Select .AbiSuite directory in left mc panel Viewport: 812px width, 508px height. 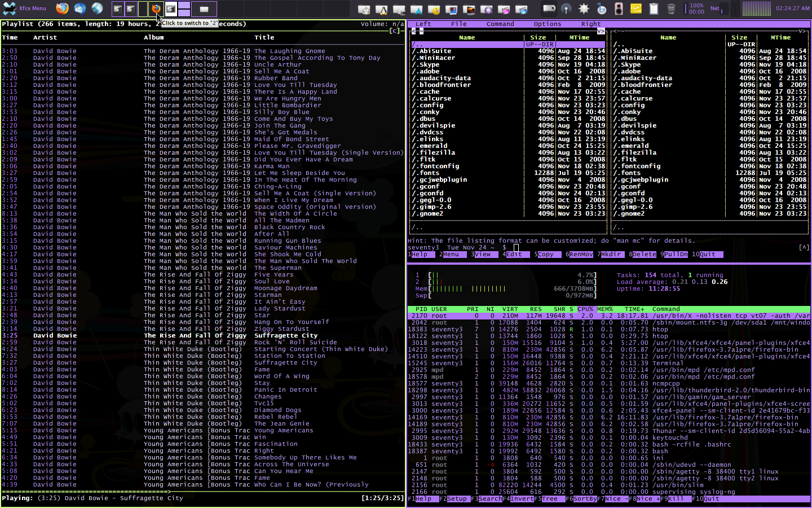point(507,51)
